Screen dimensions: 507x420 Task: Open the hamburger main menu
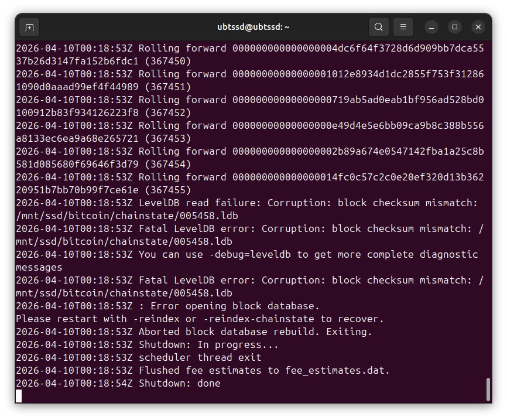point(403,27)
